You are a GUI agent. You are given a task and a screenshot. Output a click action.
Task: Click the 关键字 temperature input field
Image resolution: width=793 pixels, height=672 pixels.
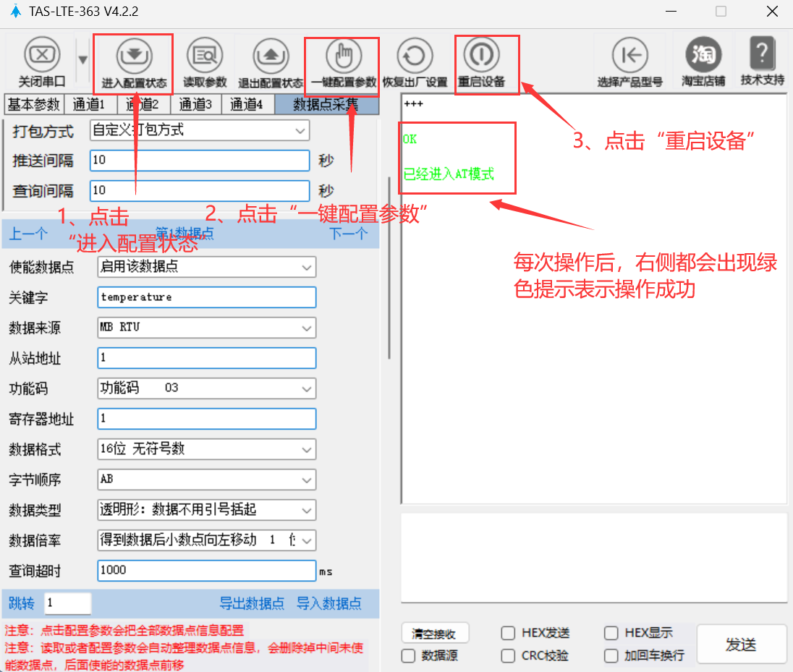point(206,297)
